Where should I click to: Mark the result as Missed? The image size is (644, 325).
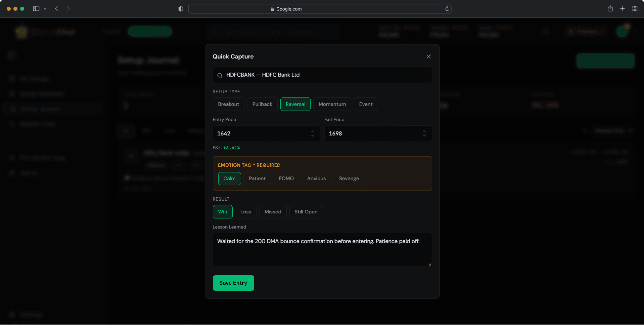(273, 212)
